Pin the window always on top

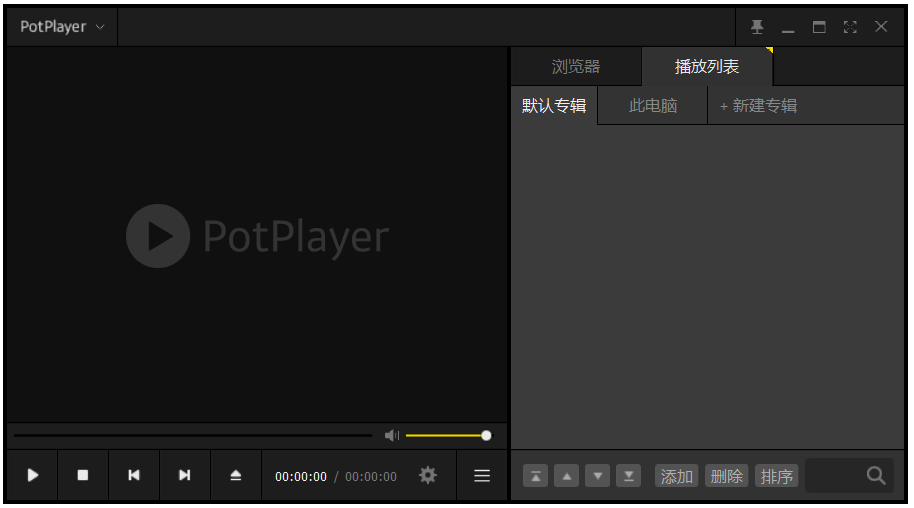(x=757, y=27)
